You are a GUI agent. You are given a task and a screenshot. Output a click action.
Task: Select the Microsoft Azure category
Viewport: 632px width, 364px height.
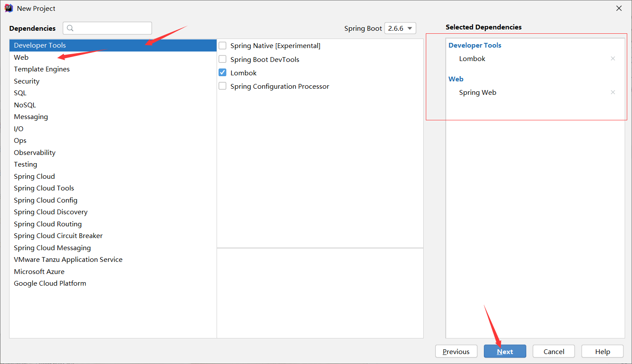(113, 271)
